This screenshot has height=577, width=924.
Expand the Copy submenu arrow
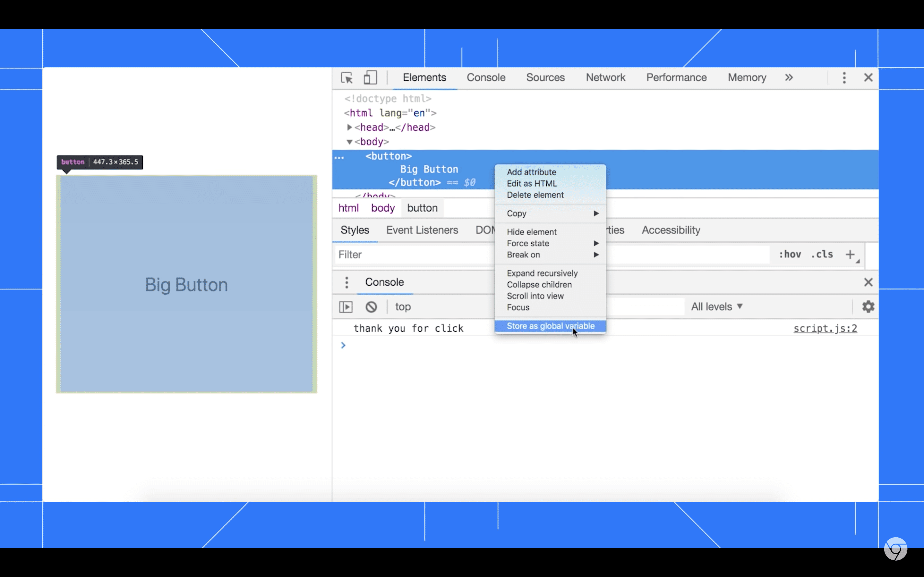point(595,213)
